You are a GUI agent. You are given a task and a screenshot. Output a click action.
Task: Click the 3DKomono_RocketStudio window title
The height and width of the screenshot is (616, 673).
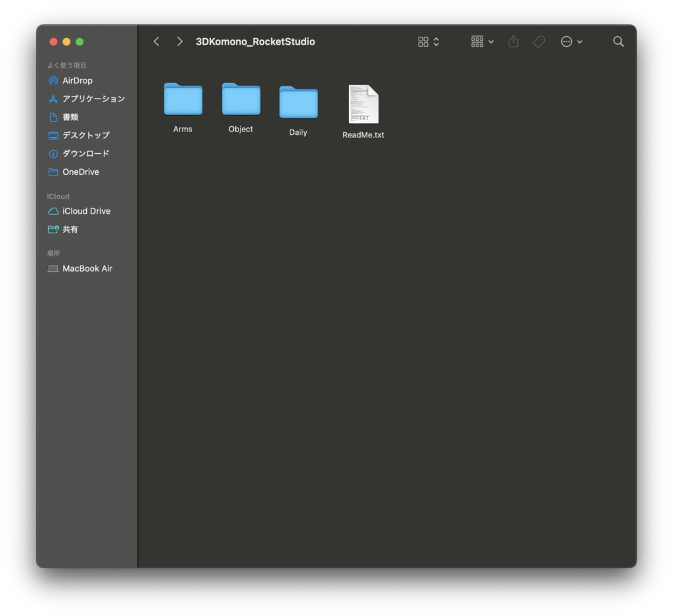click(x=256, y=41)
